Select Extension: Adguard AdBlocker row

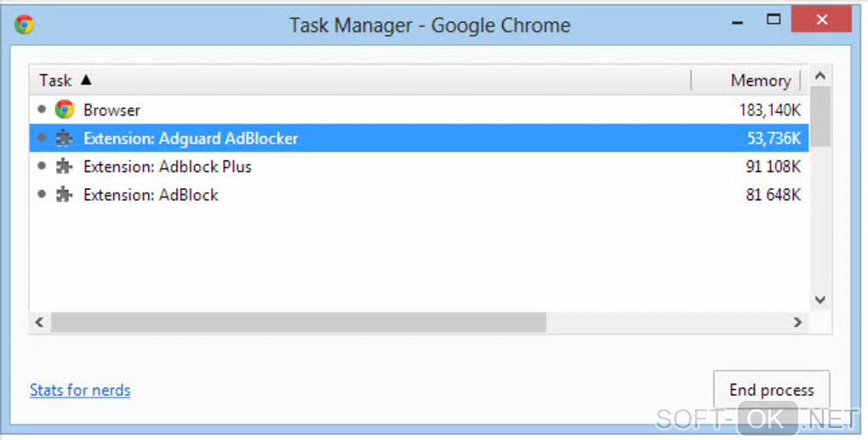pyautogui.click(x=340, y=138)
